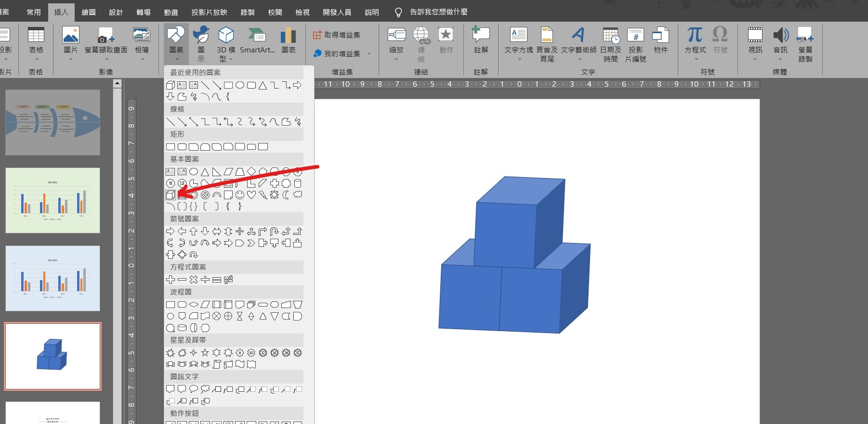Click the 告訴我您想做什麼 search box
This screenshot has height=424, width=868.
439,12
